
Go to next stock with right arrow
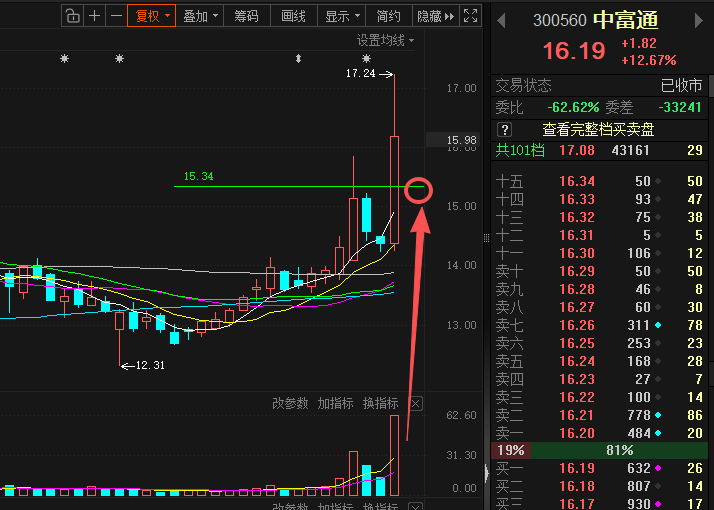click(699, 20)
